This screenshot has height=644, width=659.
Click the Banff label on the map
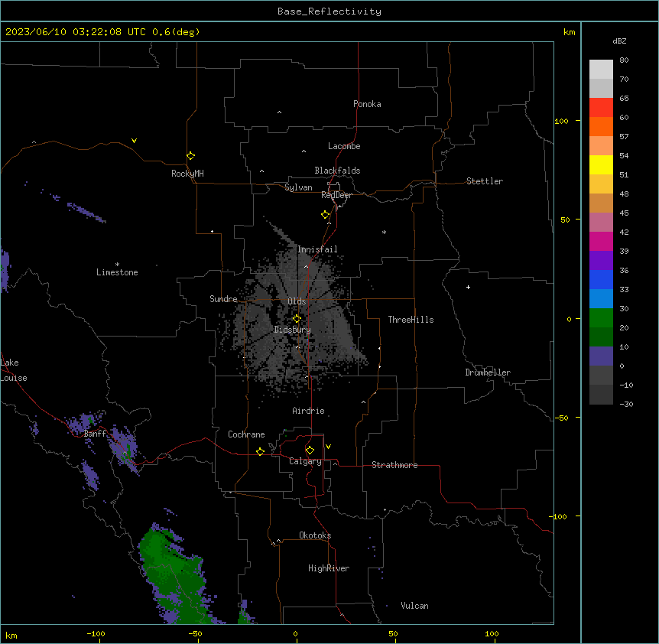point(95,434)
